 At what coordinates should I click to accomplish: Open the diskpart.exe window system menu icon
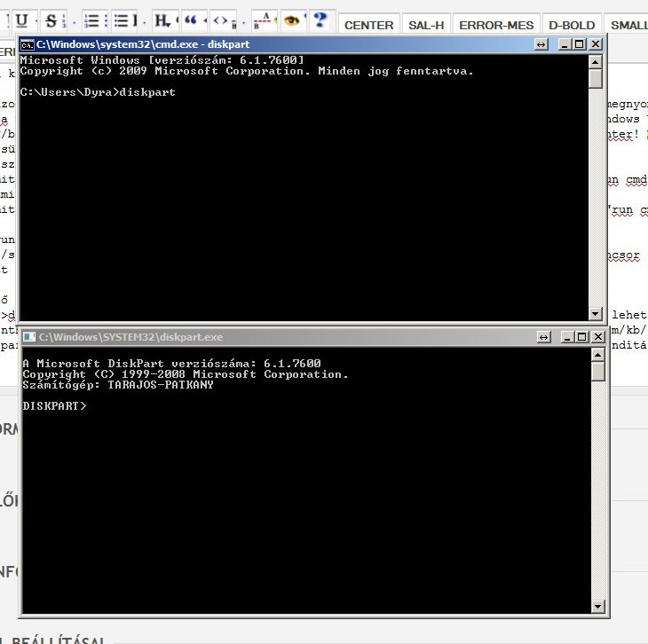pyautogui.click(x=29, y=337)
